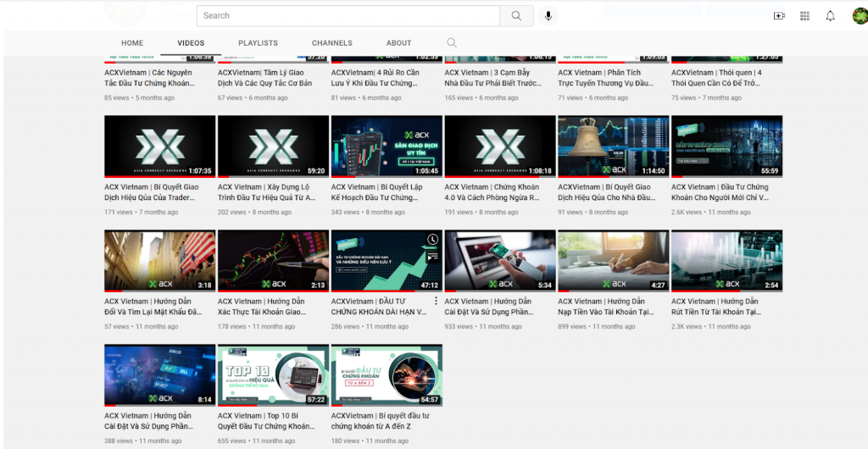Switch to the HOME tab

[132, 42]
